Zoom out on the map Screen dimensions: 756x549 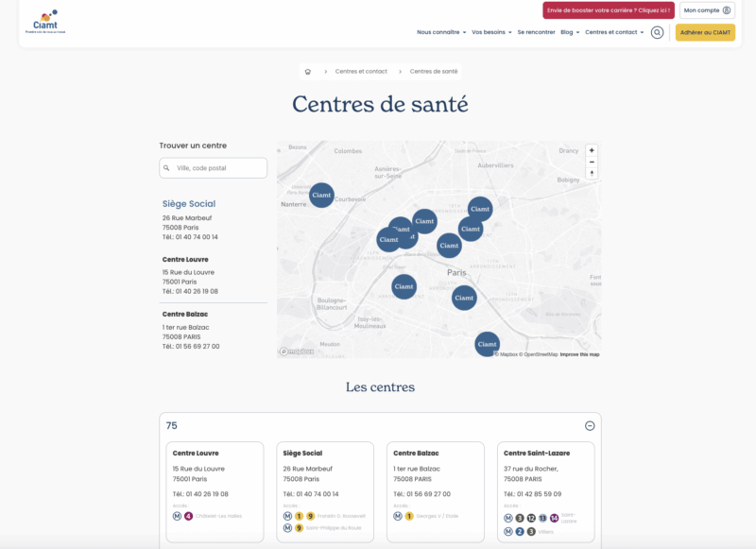[592, 162]
